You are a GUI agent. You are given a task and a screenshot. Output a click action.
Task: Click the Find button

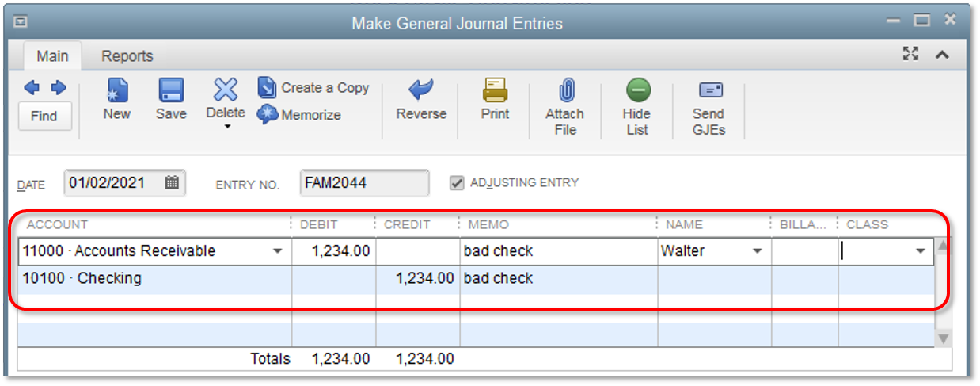[44, 117]
